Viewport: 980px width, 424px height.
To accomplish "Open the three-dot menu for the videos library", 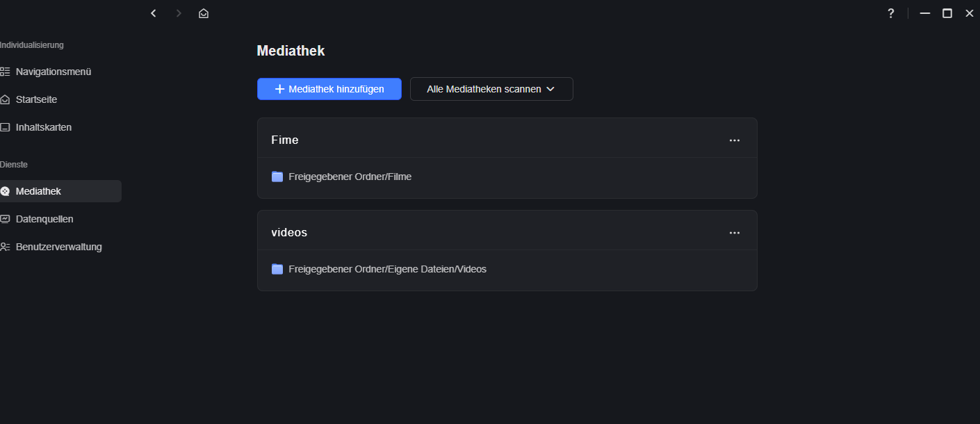I will tap(735, 233).
